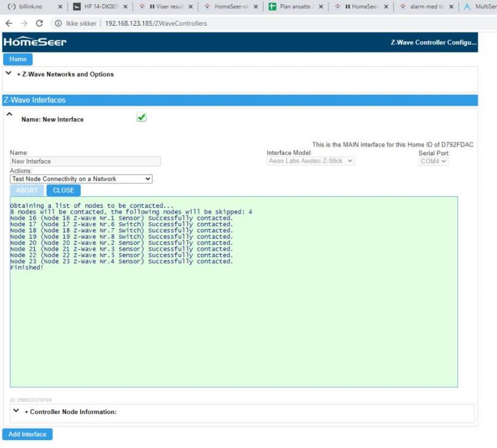Click the HomeSeer logo
This screenshot has width=497, height=448.
click(x=35, y=42)
